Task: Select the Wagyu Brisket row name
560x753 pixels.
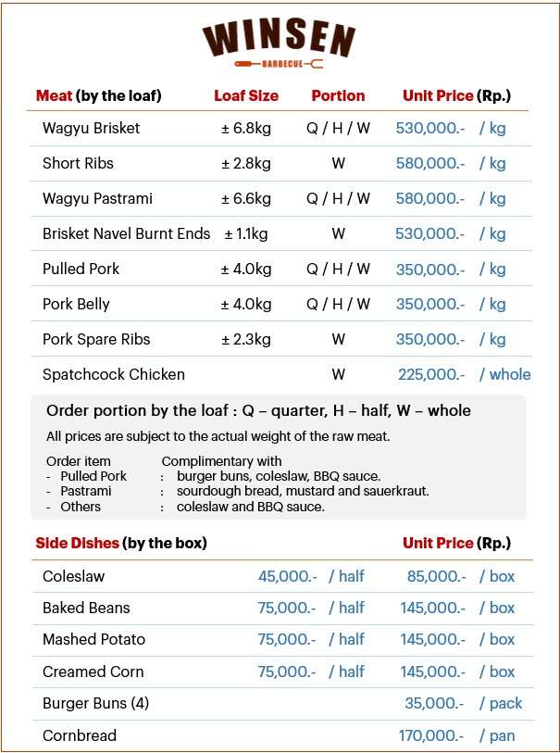Action: [91, 128]
